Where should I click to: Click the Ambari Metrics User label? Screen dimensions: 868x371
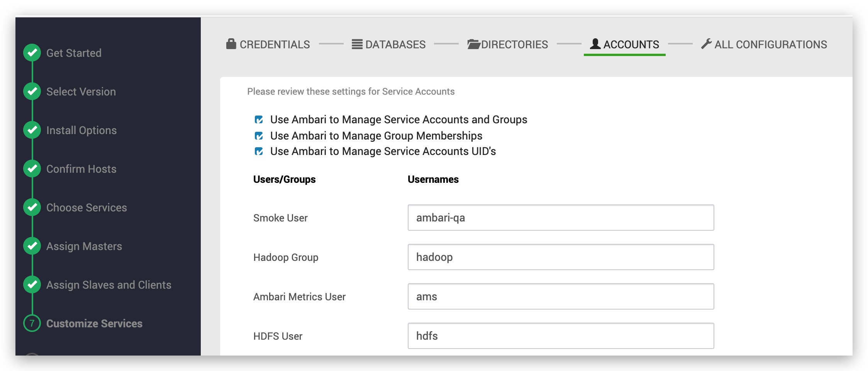pyautogui.click(x=299, y=297)
